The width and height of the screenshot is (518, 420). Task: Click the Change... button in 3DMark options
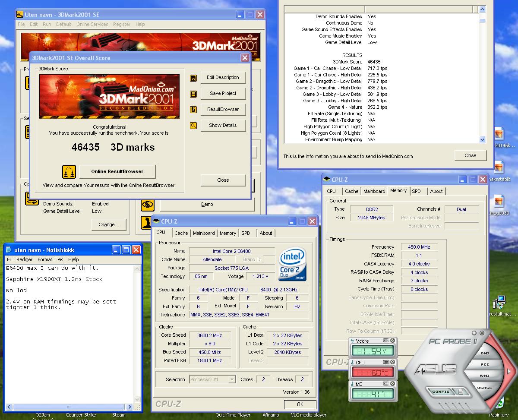tap(108, 224)
